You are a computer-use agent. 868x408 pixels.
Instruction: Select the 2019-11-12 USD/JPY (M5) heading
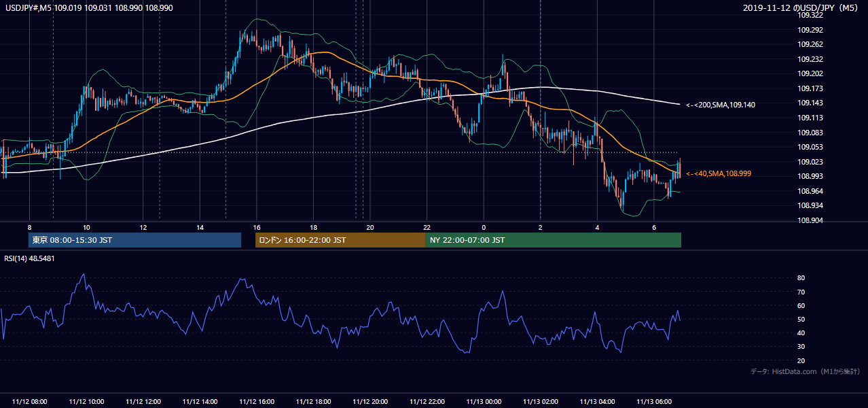coord(801,8)
